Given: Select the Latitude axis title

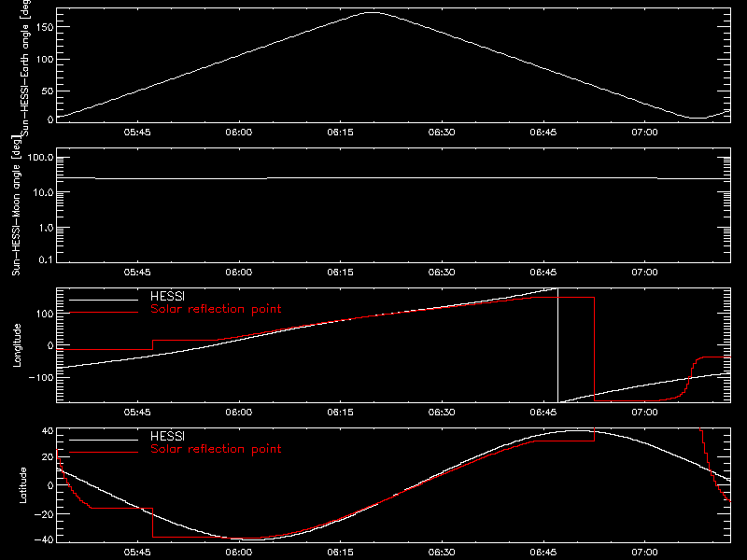Looking at the screenshot, I should (22, 485).
